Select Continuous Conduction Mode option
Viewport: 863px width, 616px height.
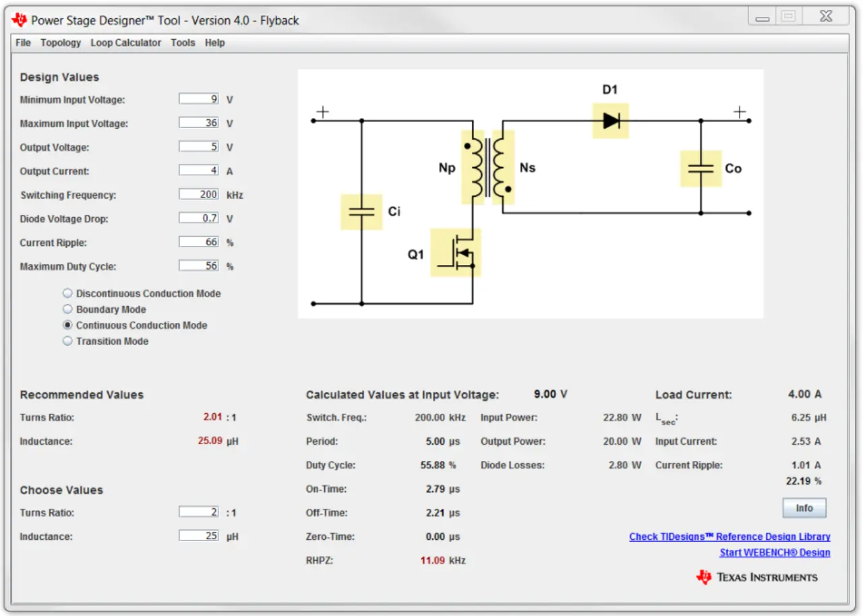[67, 325]
